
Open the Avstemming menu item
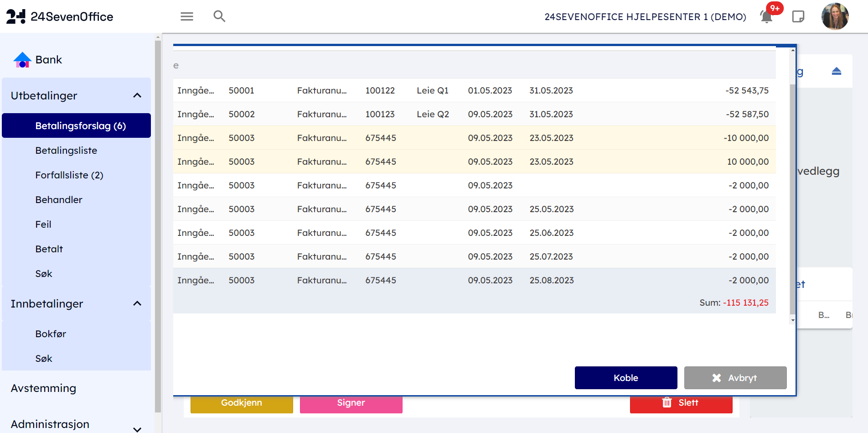pos(44,388)
